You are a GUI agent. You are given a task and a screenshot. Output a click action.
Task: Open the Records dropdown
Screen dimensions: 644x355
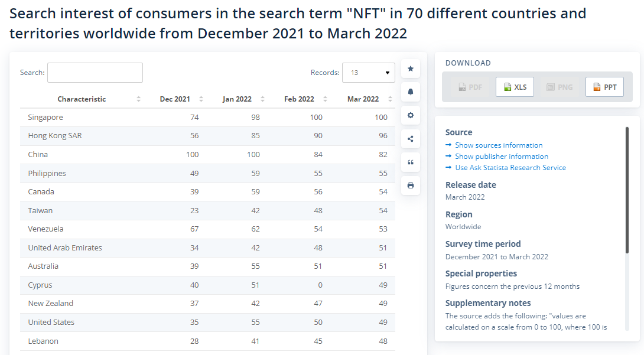[369, 73]
